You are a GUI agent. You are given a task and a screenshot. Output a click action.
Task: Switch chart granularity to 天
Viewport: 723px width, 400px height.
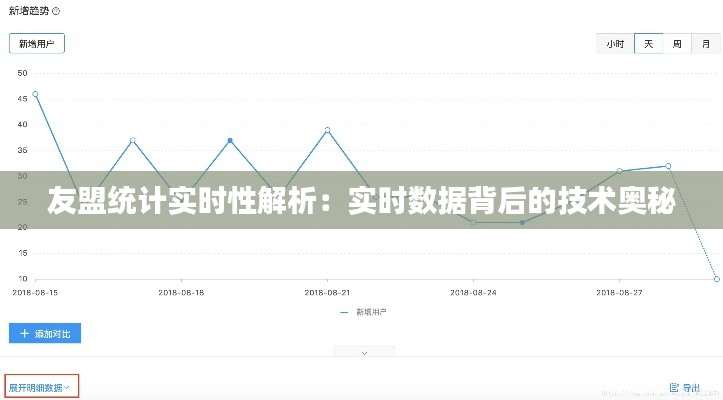pyautogui.click(x=648, y=44)
